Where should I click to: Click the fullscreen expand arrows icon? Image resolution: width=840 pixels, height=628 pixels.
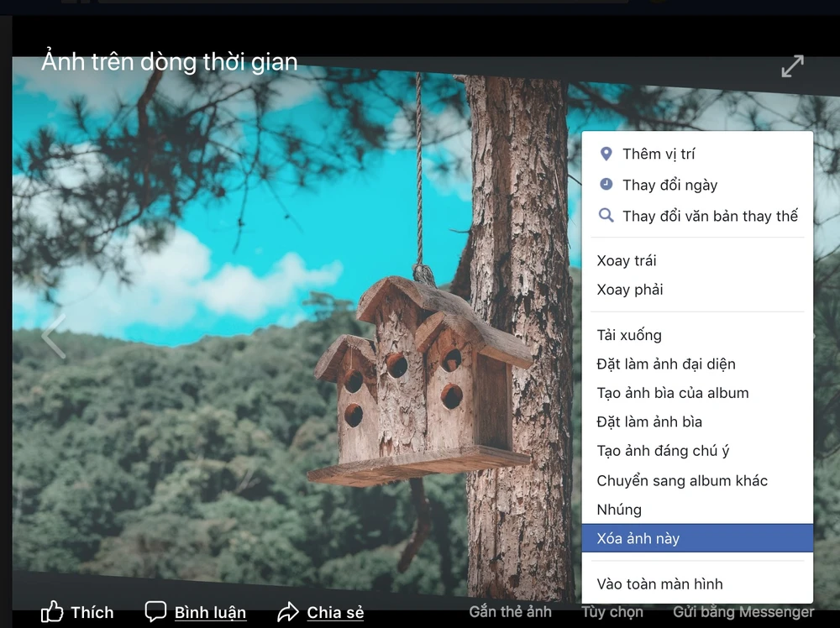792,66
